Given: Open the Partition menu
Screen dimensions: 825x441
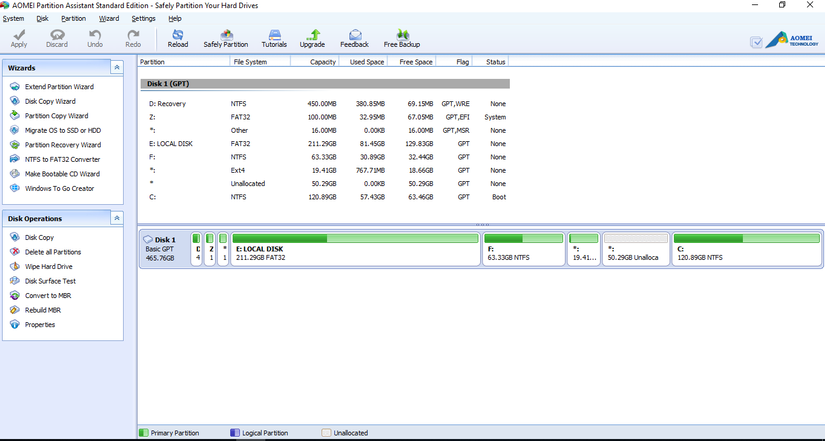Looking at the screenshot, I should tap(73, 18).
